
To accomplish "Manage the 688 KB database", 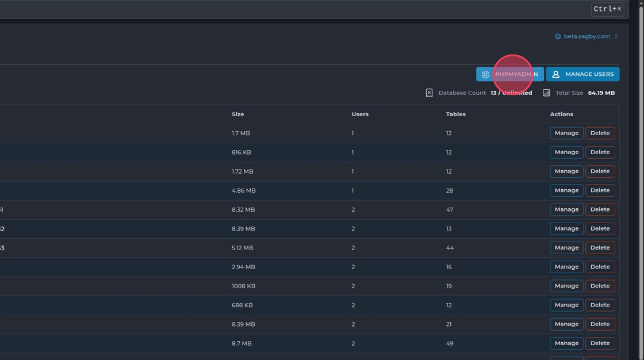I will click(x=566, y=305).
